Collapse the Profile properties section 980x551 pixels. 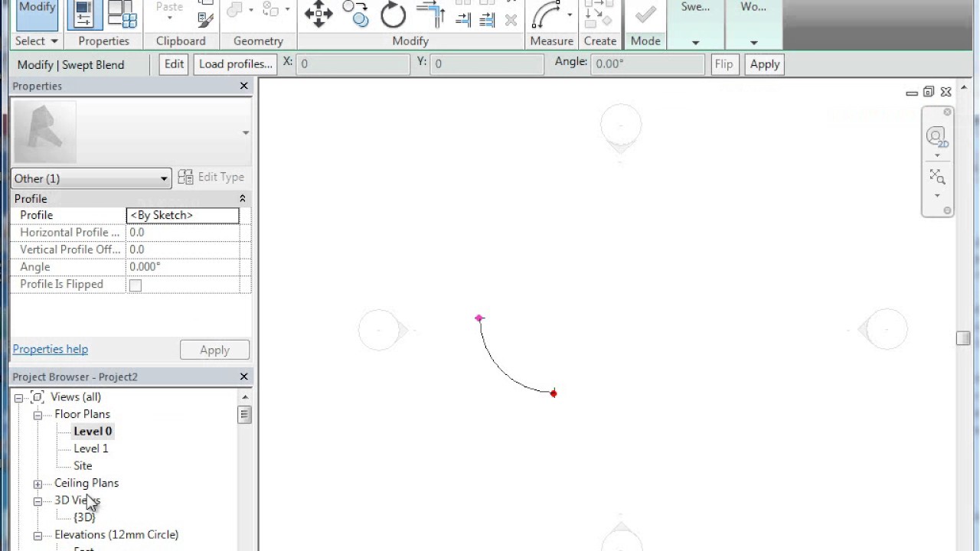(x=243, y=199)
